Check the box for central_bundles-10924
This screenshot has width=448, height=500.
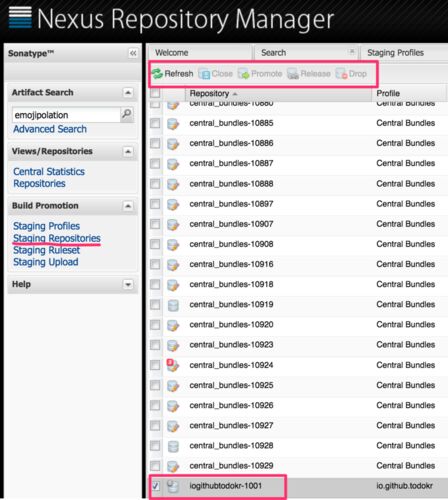(x=155, y=365)
